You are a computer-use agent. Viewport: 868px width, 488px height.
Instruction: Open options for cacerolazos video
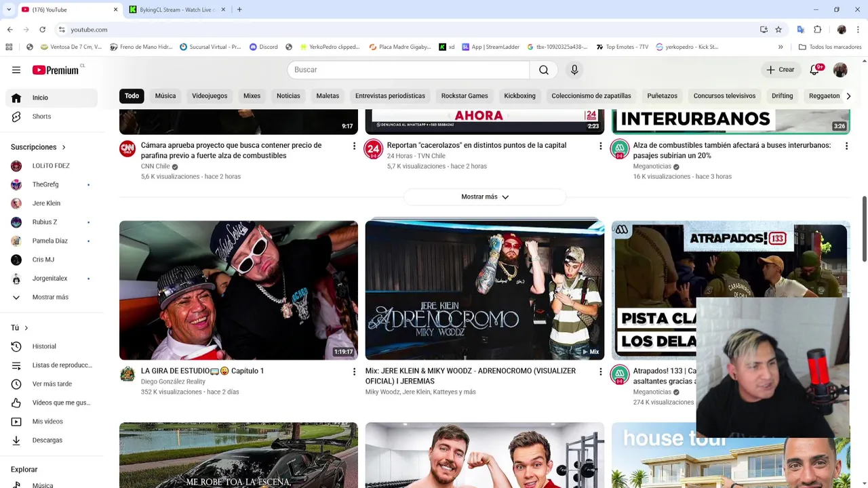[600, 146]
